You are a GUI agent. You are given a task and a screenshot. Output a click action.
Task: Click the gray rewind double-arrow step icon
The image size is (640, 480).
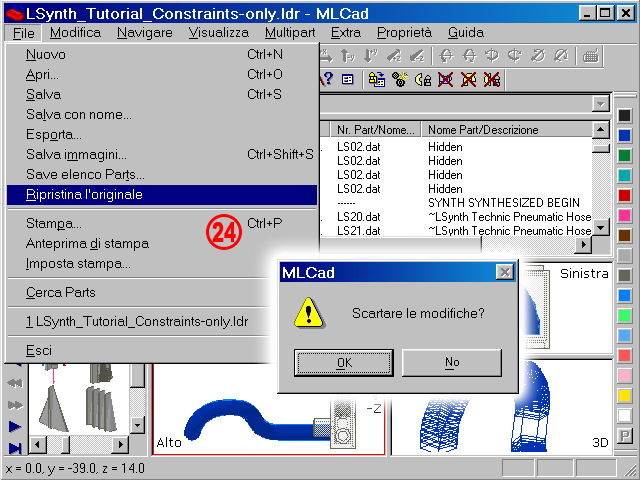[x=15, y=383]
